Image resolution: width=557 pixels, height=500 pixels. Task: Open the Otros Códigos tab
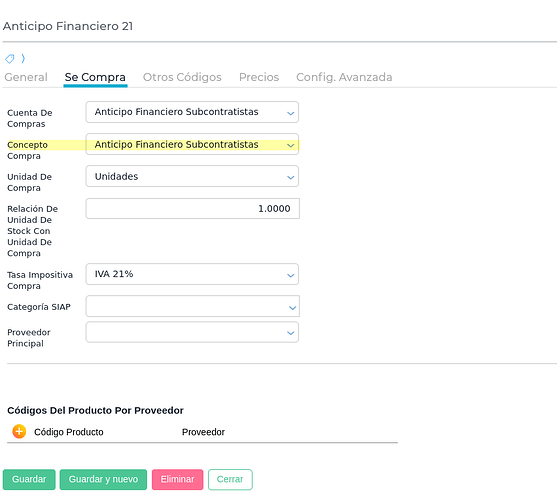coord(182,77)
